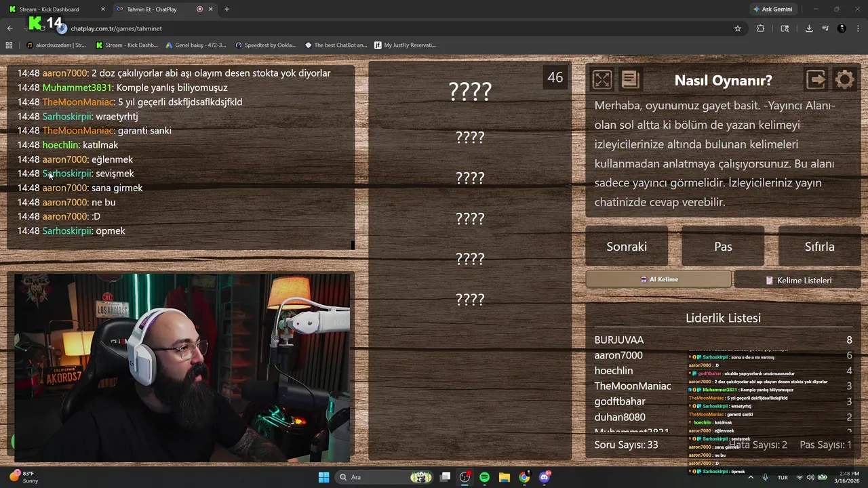Click the microphone tray icon
The image size is (868, 488).
[766, 477]
